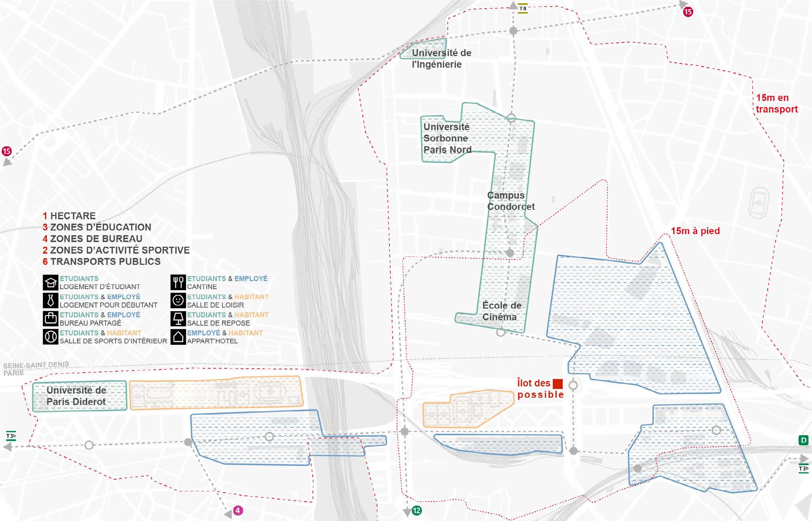Select the Université Sorbonne Paris Nord label
Image resolution: width=812 pixels, height=521 pixels.
click(447, 138)
